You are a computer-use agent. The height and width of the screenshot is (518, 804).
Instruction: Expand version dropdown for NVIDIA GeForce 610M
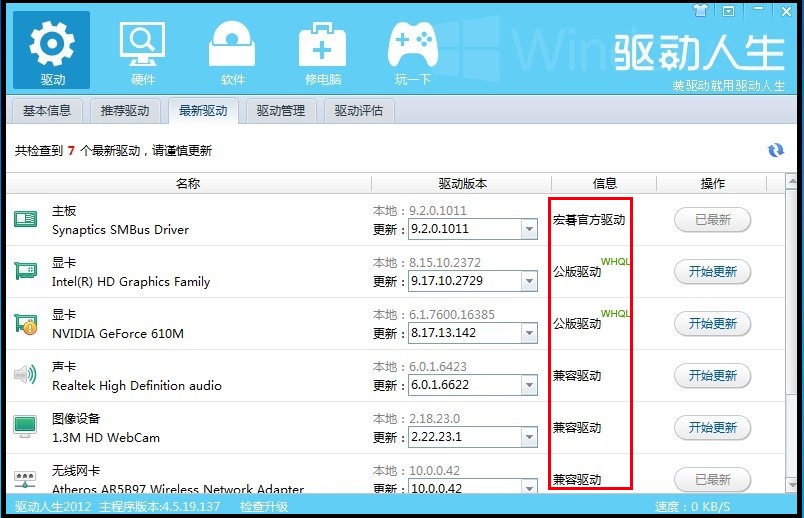(529, 333)
